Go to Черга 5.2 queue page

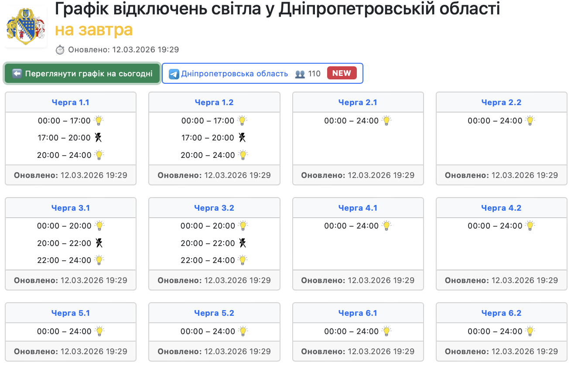point(214,313)
